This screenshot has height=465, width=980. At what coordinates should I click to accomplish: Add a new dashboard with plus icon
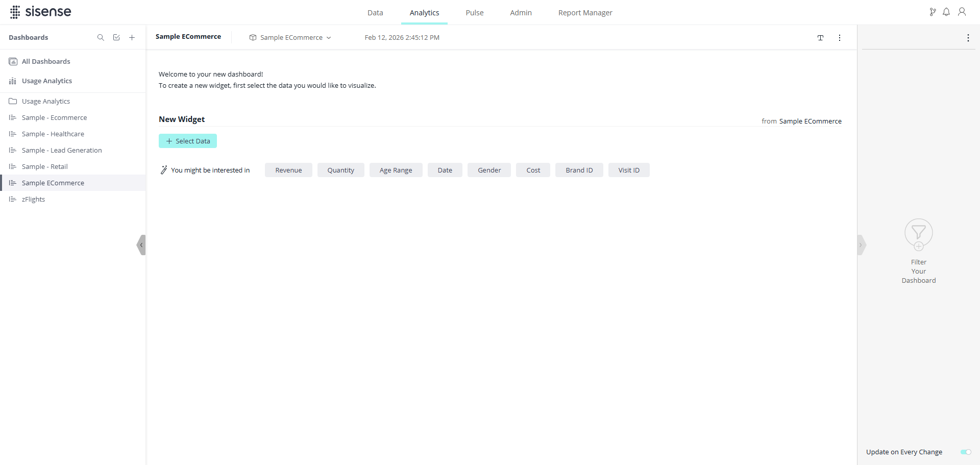(x=132, y=38)
